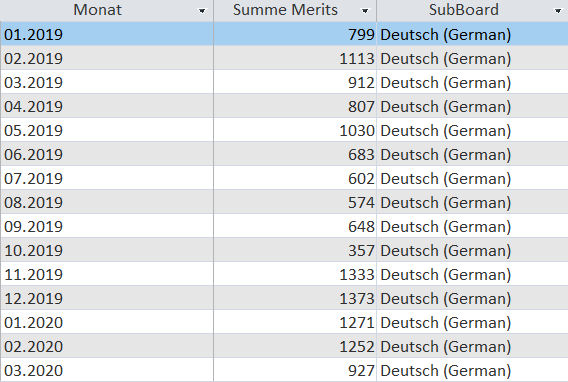Viewport: 568px width, 382px height.
Task: Open the Monat column filter dropdown arrow
Action: click(202, 11)
